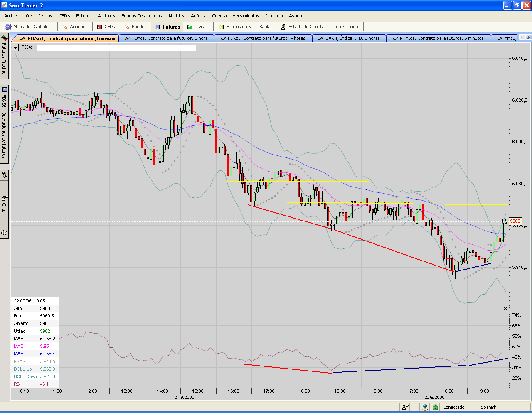
Task: Select the BOLL Down row in data box
Action: pyautogui.click(x=35, y=376)
